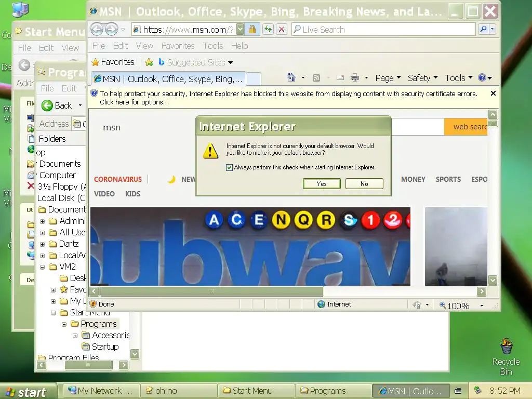
Task: Click the security lock icon in address bar
Action: point(252,30)
